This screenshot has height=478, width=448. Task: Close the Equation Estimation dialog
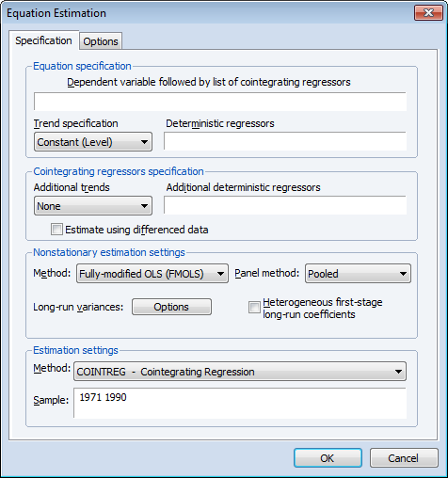(428, 13)
